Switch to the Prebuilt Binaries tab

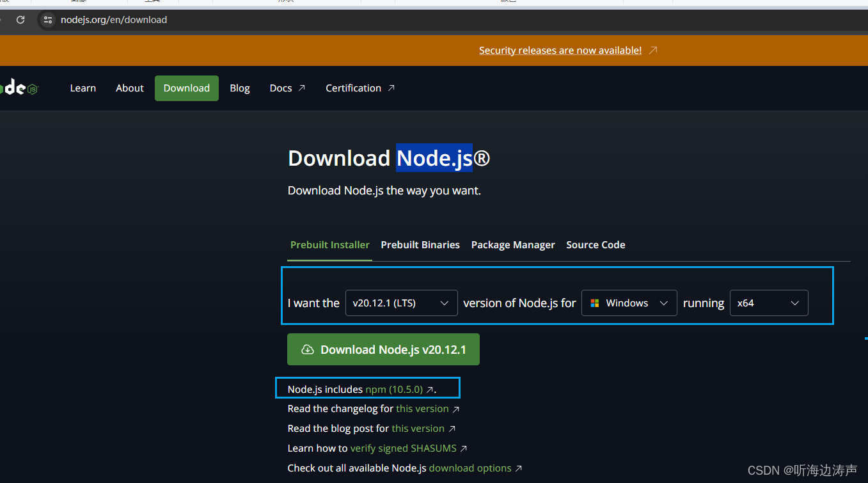tap(420, 244)
